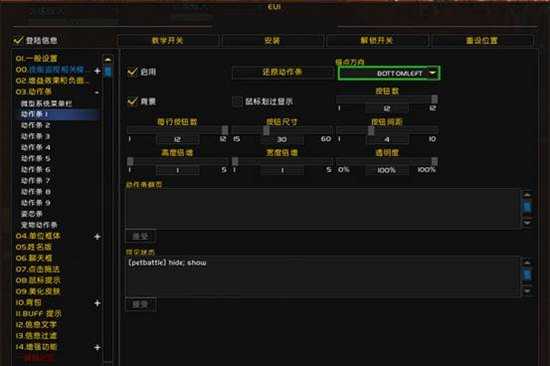Select 动作条 9 in the sidebar
The image size is (550, 366).
click(35, 203)
